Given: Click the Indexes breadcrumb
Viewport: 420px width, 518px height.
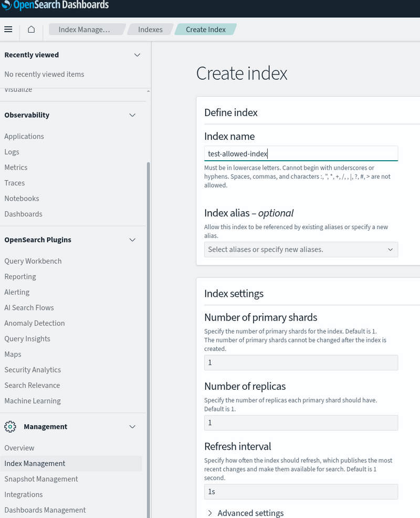Looking at the screenshot, I should click(150, 29).
